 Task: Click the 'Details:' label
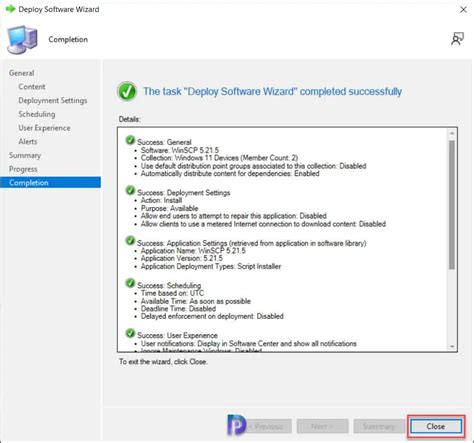pyautogui.click(x=129, y=119)
